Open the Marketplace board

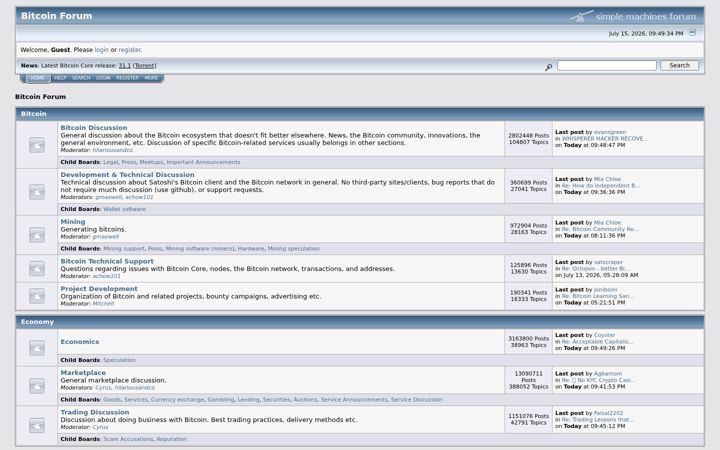tap(83, 372)
